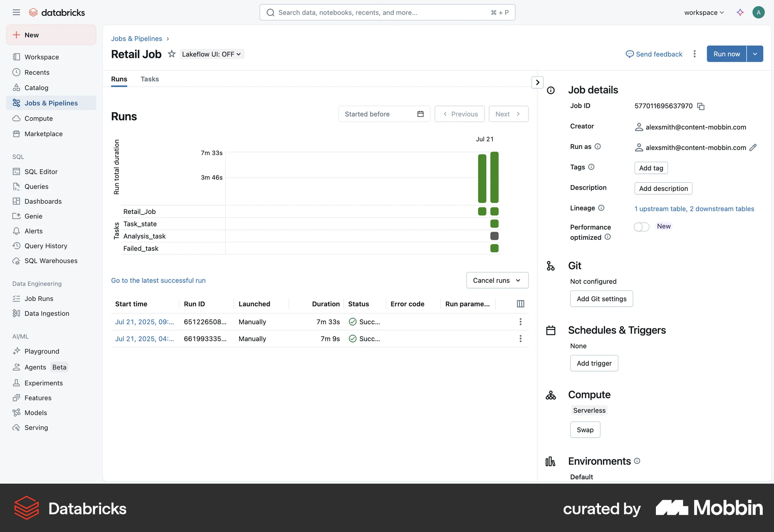Collapse the sidebar with the hamburger icon
This screenshot has width=774, height=532.
[17, 12]
